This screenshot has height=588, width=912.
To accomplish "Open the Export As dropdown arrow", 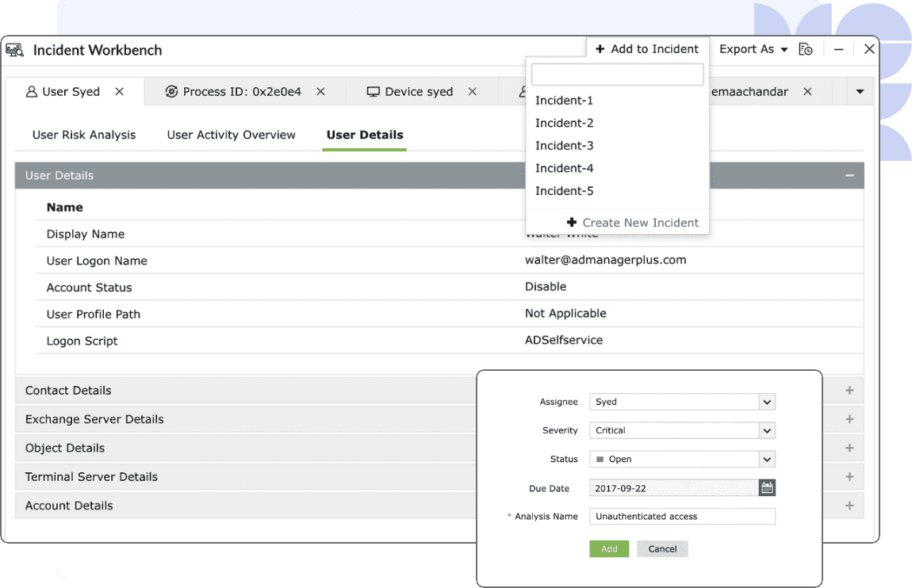I will coord(783,48).
